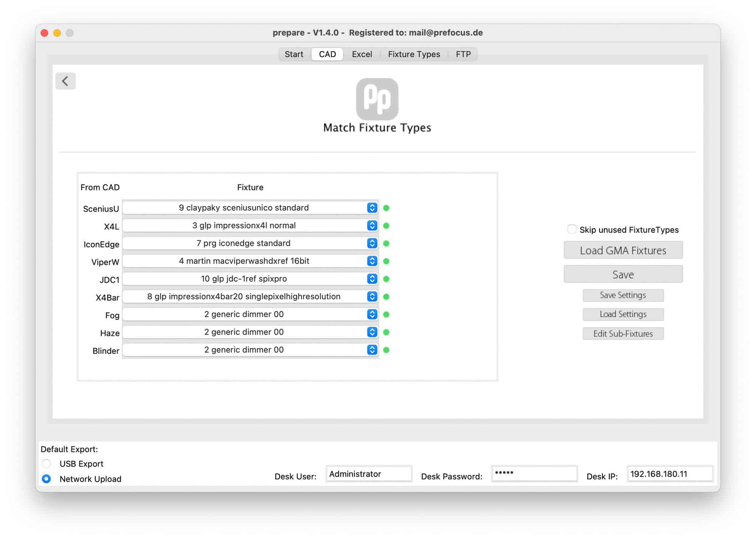
Task: Select Network Upload radio option
Action: [46, 479]
